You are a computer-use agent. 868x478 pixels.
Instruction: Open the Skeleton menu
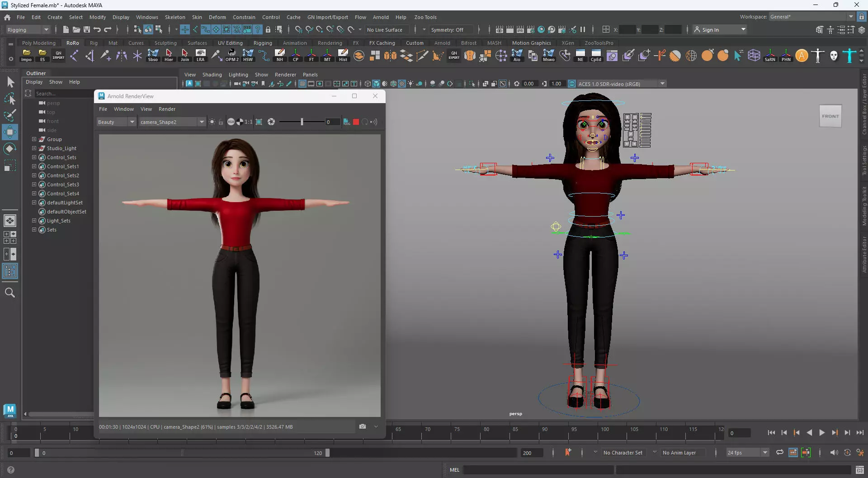[x=175, y=17]
